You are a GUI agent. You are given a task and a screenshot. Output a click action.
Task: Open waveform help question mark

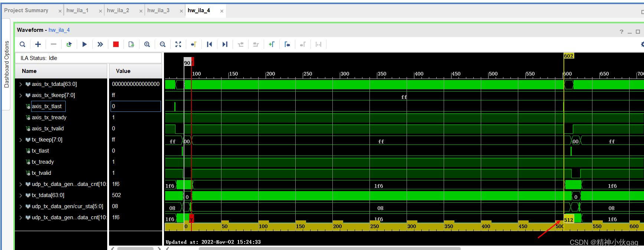click(621, 32)
